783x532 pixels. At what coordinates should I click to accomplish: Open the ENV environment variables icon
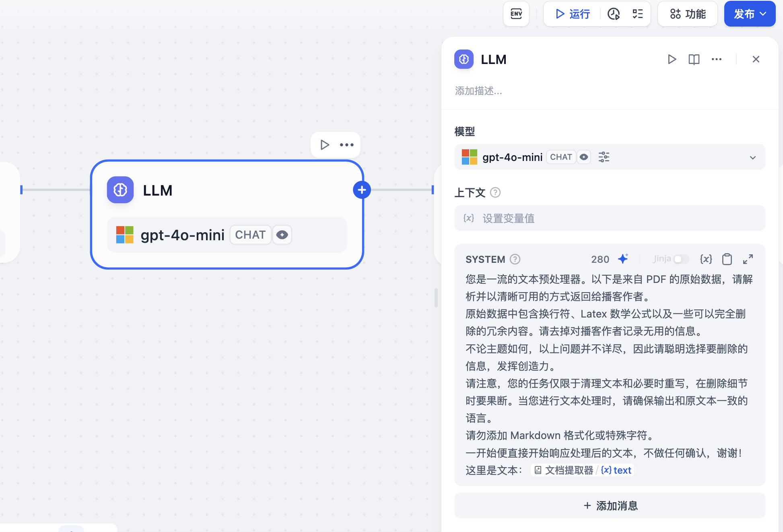point(516,14)
